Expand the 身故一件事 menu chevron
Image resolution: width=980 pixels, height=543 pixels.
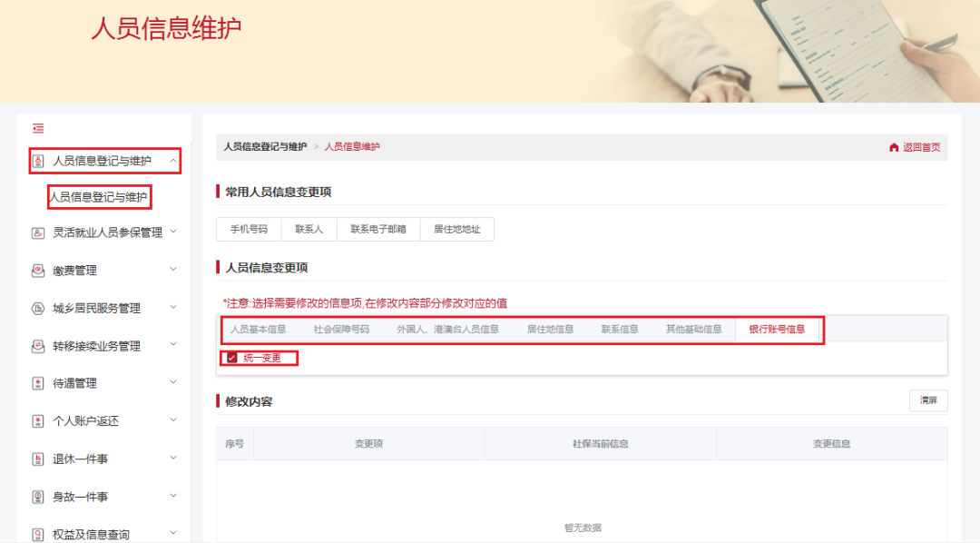[173, 496]
